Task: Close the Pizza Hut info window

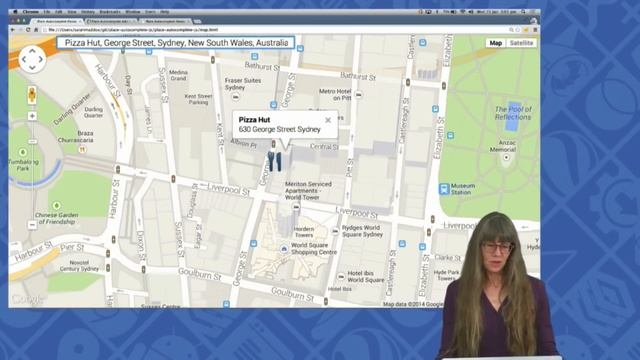Action: 328,120
